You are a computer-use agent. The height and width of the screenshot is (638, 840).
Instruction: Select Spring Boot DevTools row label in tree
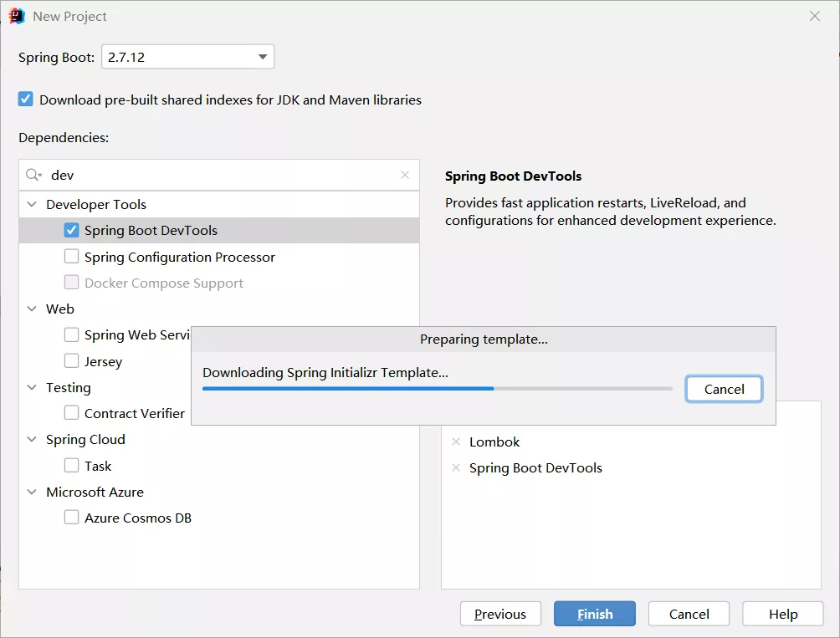(x=151, y=230)
